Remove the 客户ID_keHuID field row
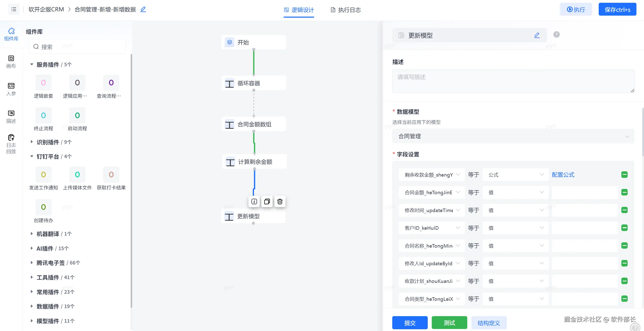 (624, 228)
